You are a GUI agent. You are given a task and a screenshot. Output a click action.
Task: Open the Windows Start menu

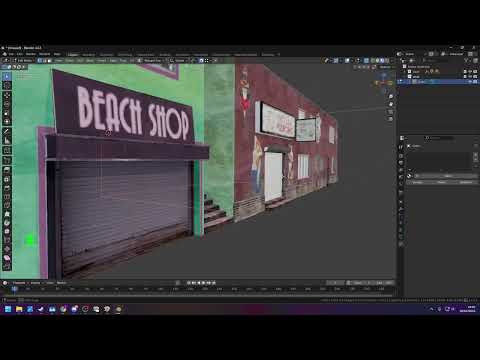[x=8, y=309]
